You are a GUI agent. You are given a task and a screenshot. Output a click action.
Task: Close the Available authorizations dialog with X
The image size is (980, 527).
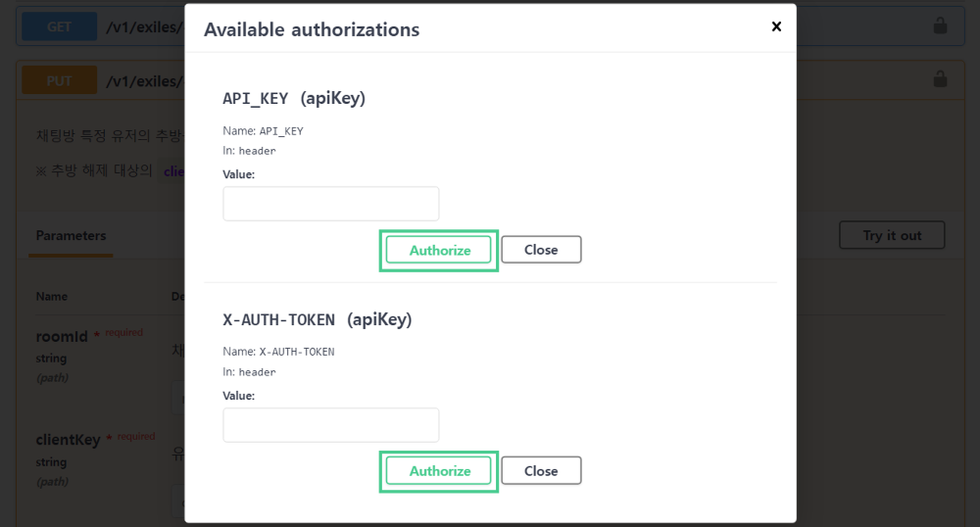[x=776, y=26]
